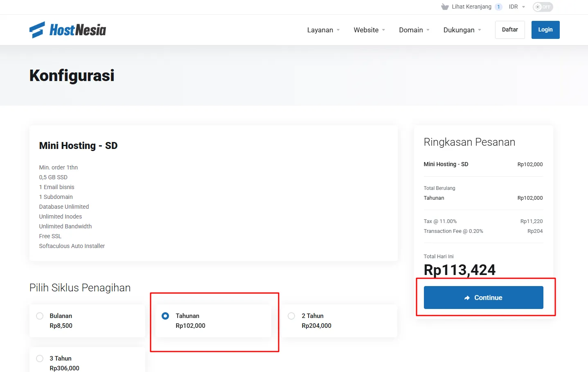Expand the IDR currency dropdown

pyautogui.click(x=517, y=7)
